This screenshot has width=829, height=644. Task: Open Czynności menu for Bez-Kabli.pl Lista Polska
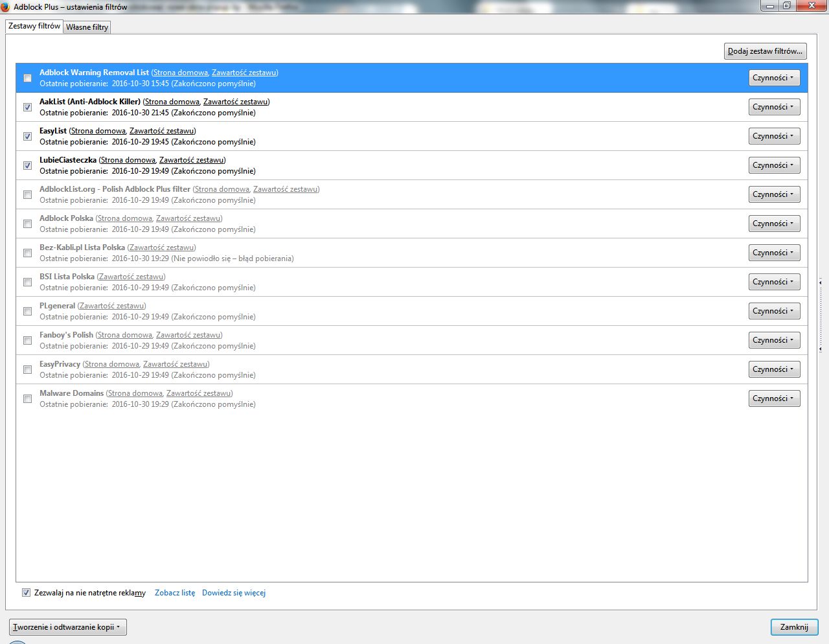click(x=774, y=253)
